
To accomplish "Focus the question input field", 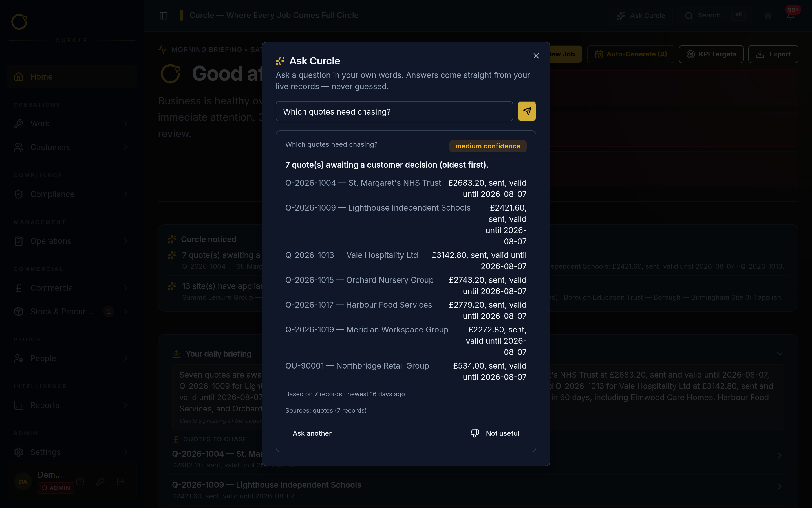I will 394,111.
